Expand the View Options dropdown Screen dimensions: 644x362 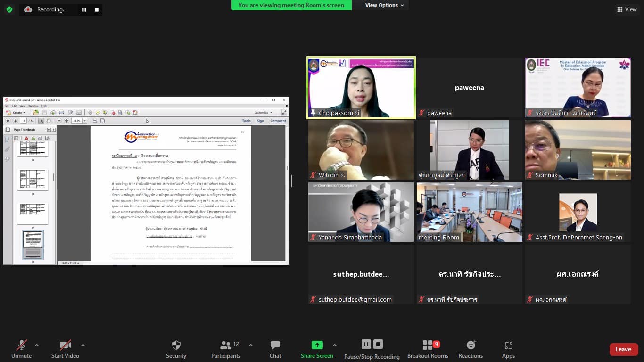(384, 5)
